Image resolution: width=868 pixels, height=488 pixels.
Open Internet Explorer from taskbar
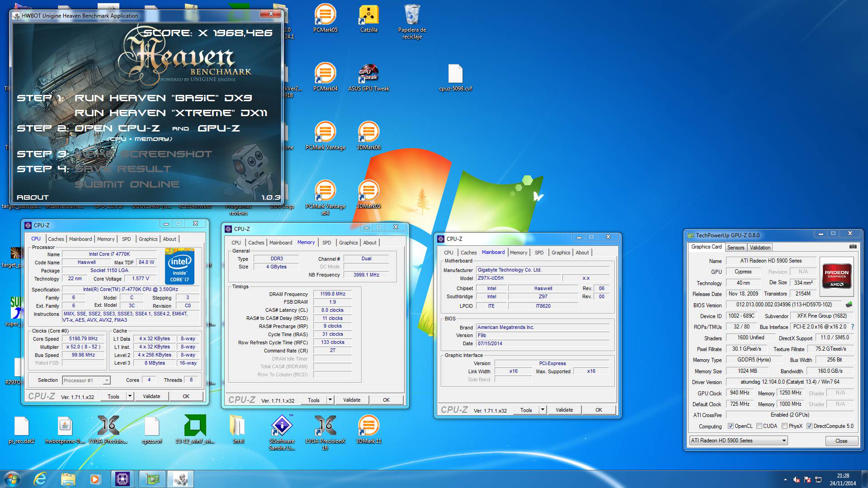[x=40, y=479]
